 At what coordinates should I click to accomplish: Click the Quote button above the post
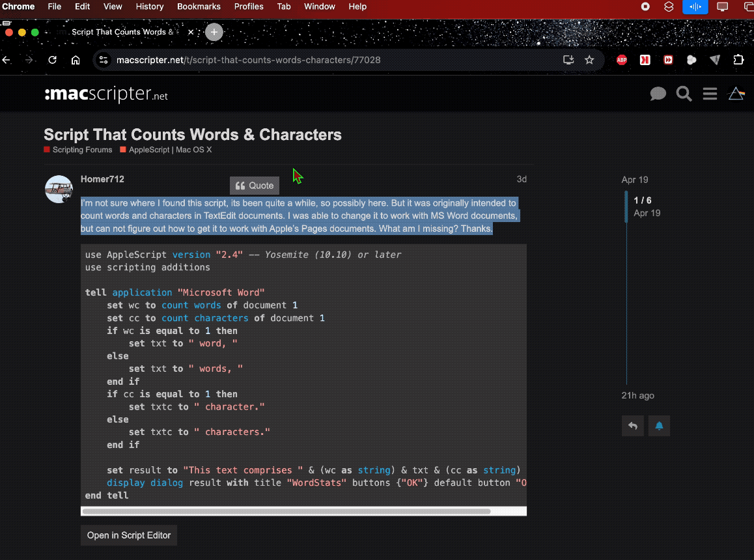pyautogui.click(x=255, y=186)
